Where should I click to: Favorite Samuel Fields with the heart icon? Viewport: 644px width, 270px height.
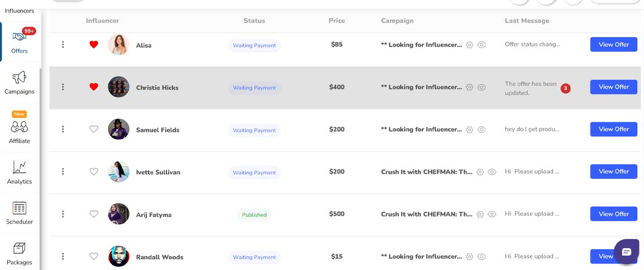pyautogui.click(x=94, y=129)
